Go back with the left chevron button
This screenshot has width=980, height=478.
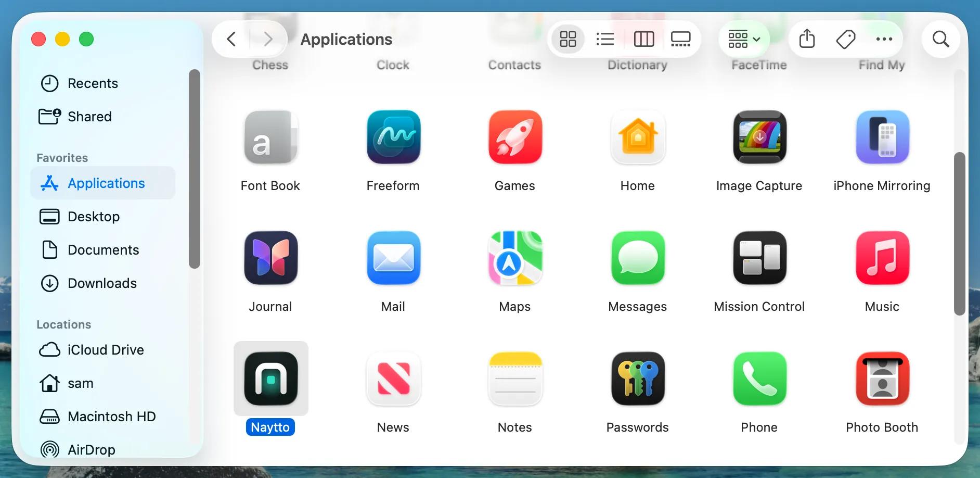(x=231, y=39)
